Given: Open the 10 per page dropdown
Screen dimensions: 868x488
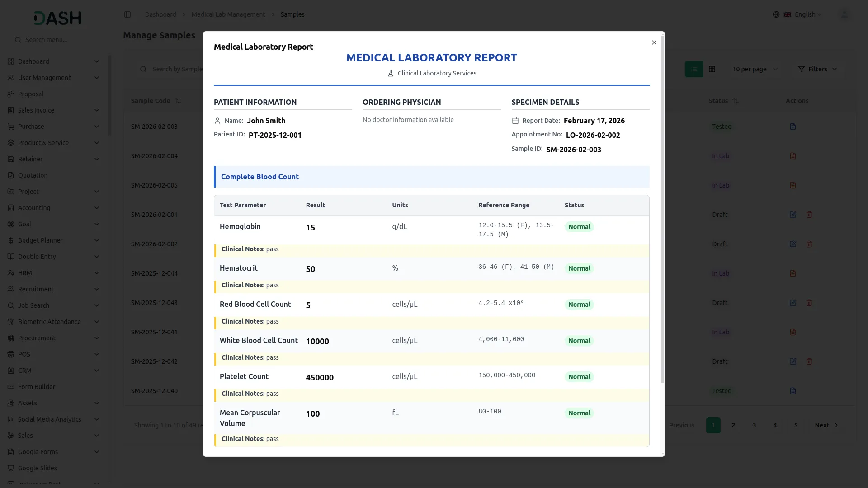Looking at the screenshot, I should pyautogui.click(x=755, y=69).
